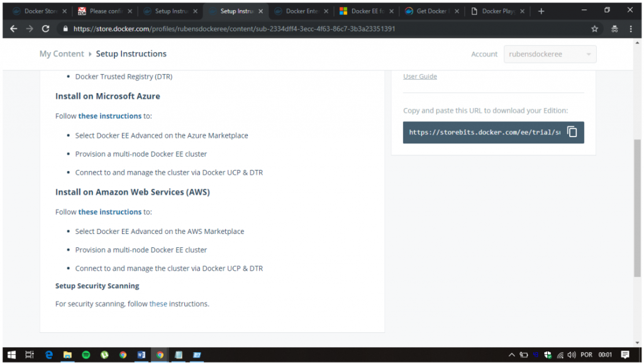Go to My Content breadcrumb
644x363 pixels.
click(x=61, y=54)
